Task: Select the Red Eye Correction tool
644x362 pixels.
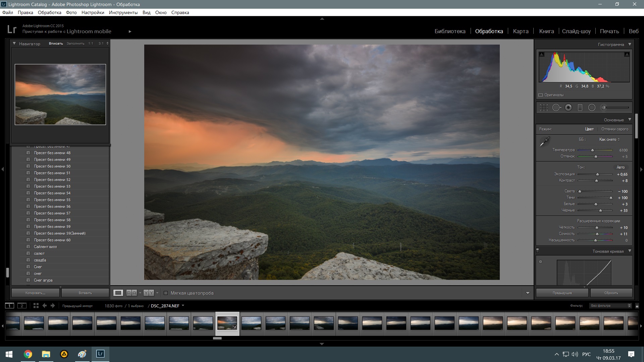Action: click(568, 108)
